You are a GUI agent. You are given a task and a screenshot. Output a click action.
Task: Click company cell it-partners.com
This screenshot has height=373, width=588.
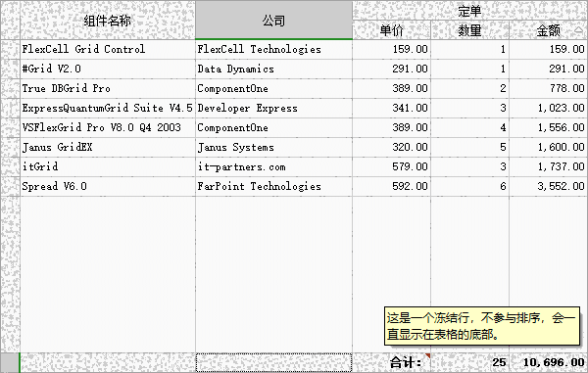pos(273,166)
